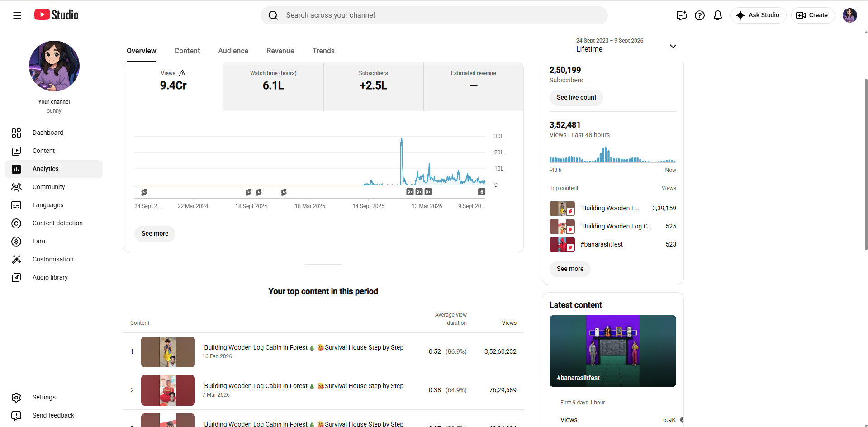Switch to the Content analytics tab
The height and width of the screenshot is (427, 868).
click(187, 51)
